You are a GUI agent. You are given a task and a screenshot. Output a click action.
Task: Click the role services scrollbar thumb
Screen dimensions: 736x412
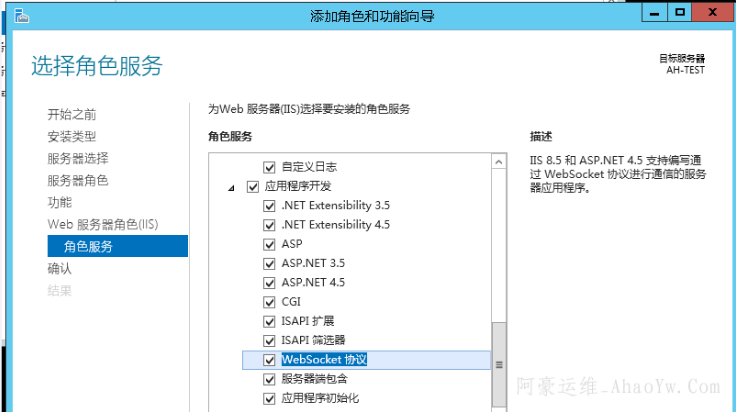(499, 364)
